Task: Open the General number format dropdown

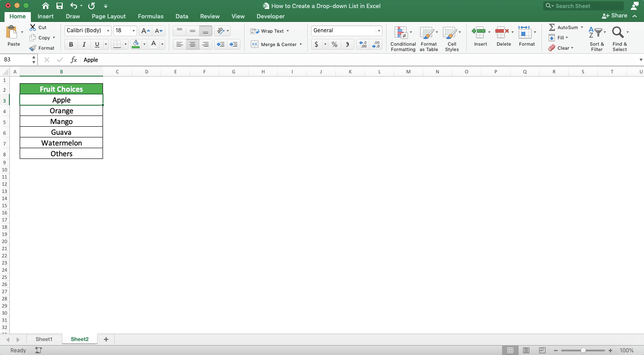Action: [x=379, y=31]
